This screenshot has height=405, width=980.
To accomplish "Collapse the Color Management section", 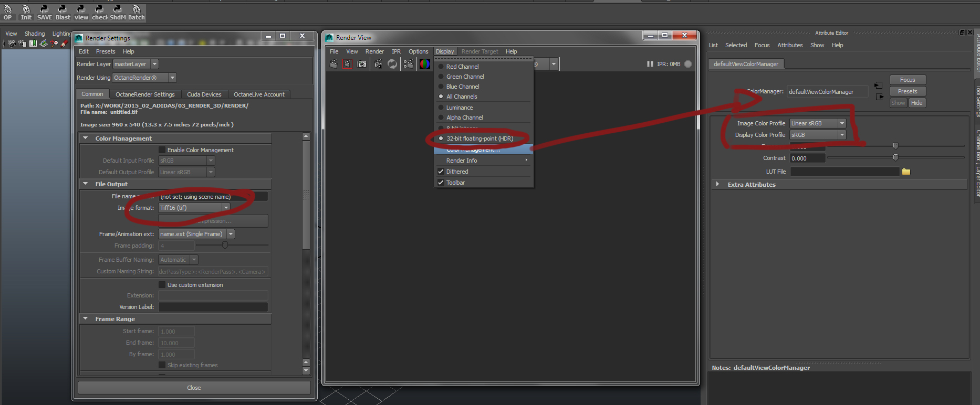I will pos(85,138).
